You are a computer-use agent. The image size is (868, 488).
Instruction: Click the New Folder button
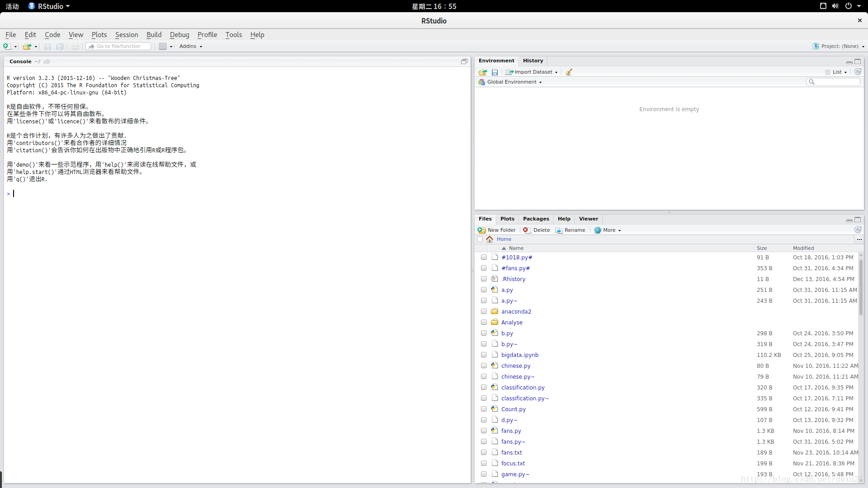(497, 230)
